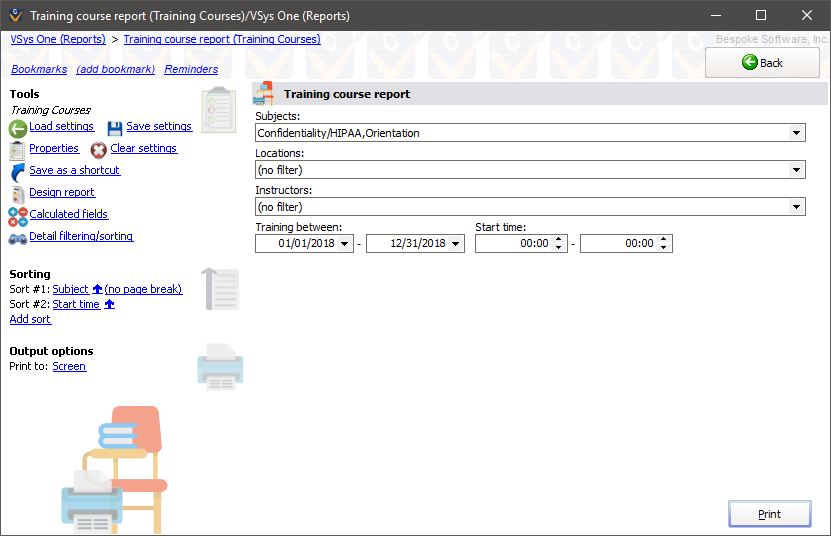Click the blue Save as a shortcut arrow icon
The width and height of the screenshot is (831, 536).
point(17,172)
